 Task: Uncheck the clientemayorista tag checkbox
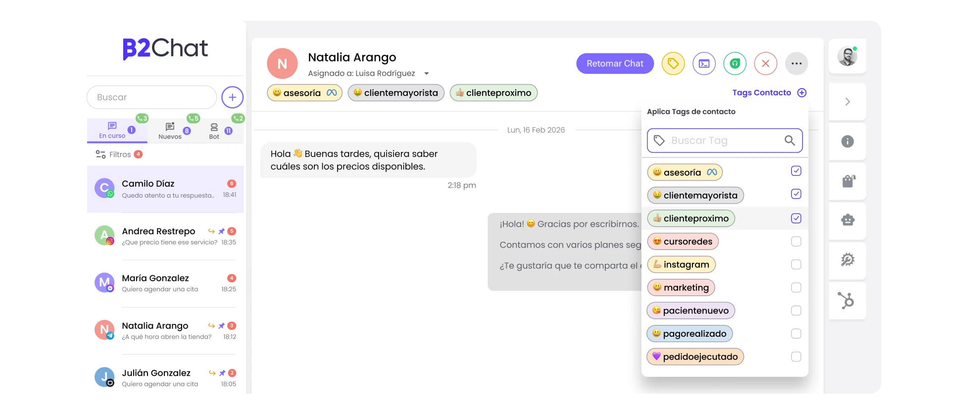pos(796,194)
